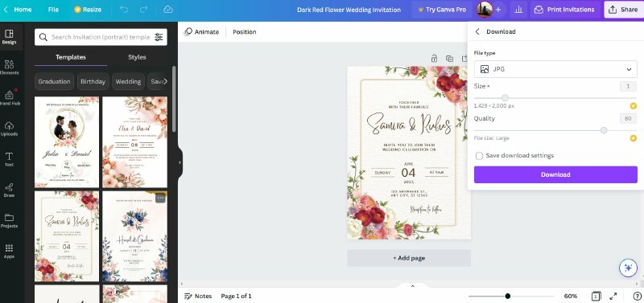This screenshot has height=303, width=644.
Task: Click the template panel scrollbar
Action: pyautogui.click(x=174, y=99)
